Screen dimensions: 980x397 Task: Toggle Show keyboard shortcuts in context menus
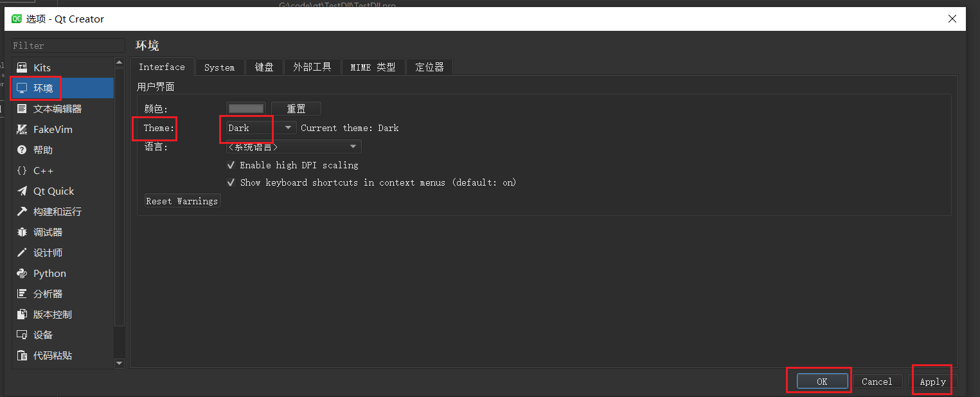231,182
